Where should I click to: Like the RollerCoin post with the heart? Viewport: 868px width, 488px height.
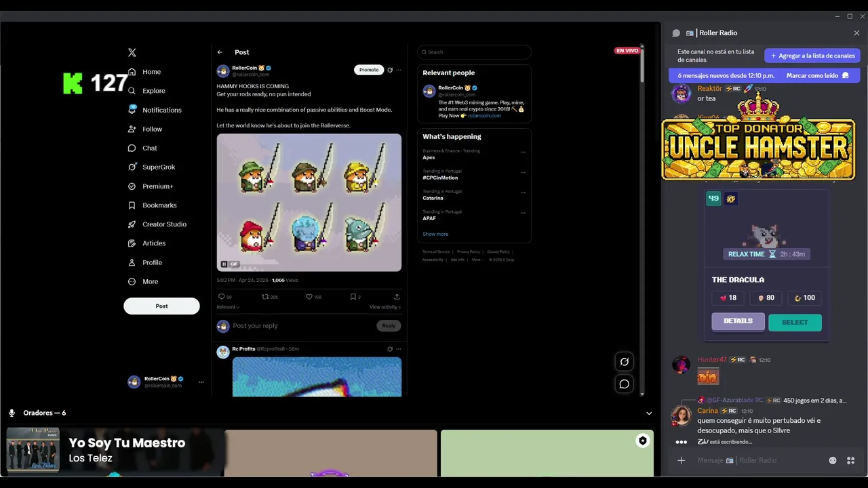(x=309, y=297)
